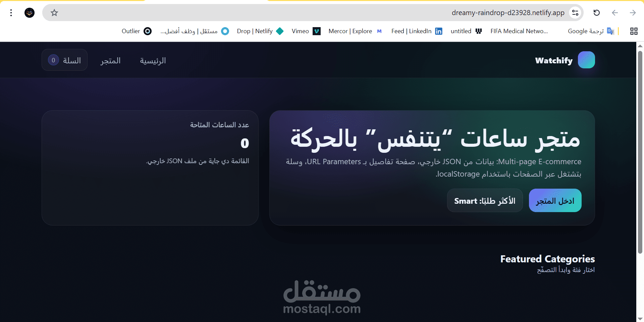Click the ادخل المتجر button
The height and width of the screenshot is (322, 644).
point(555,200)
